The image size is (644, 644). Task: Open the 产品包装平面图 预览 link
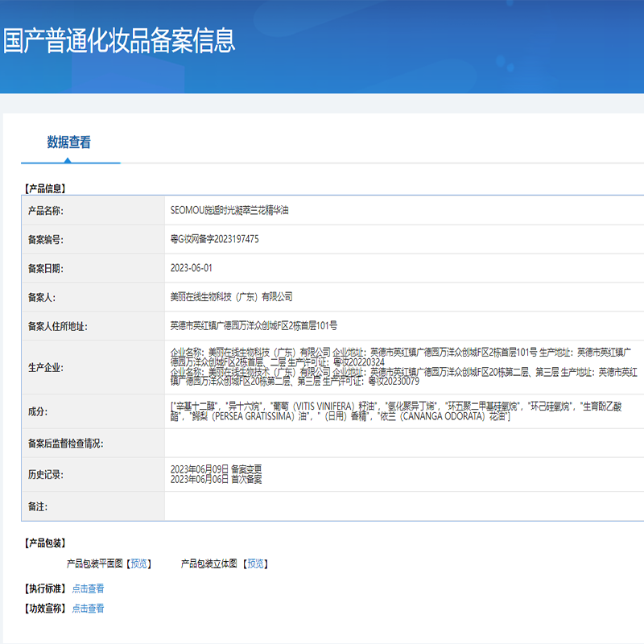pos(145,563)
